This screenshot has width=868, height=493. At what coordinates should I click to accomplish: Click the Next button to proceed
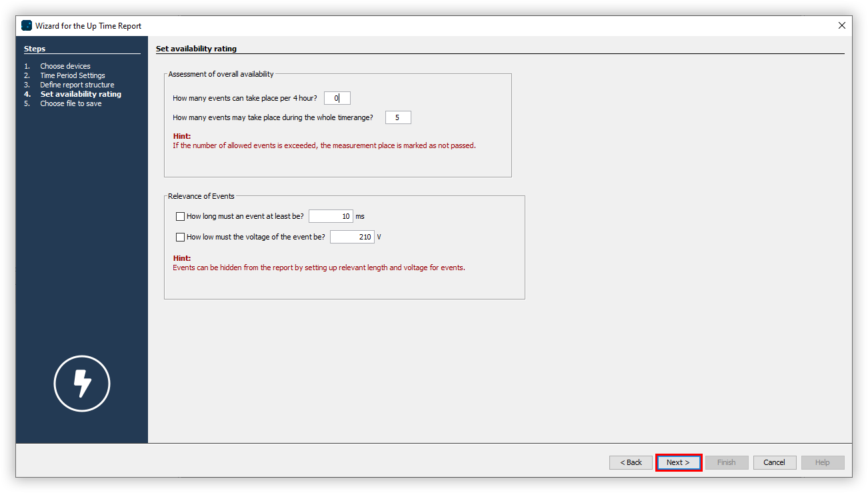[678, 462]
